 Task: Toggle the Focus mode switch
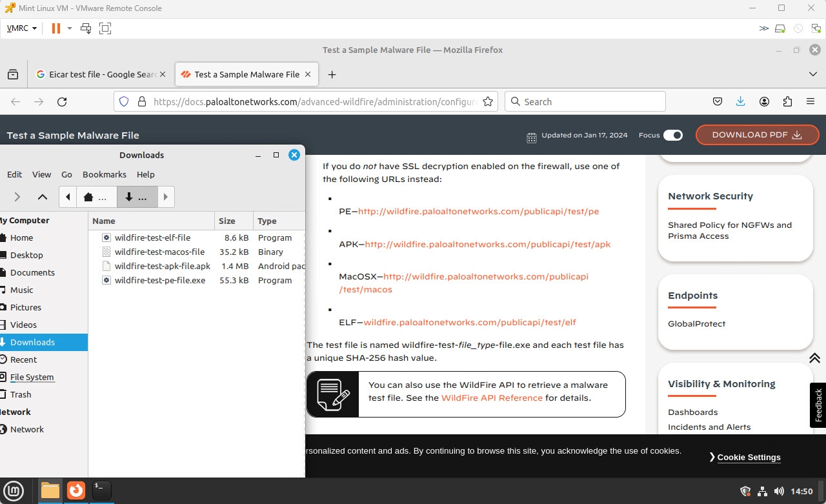(672, 135)
